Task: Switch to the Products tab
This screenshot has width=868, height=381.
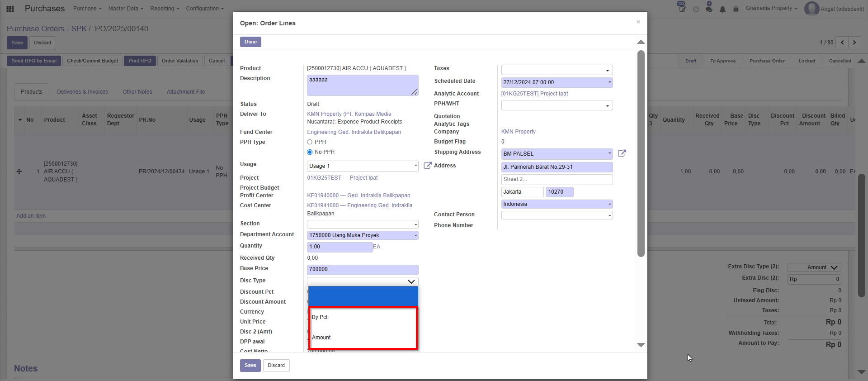Action: pos(32,92)
